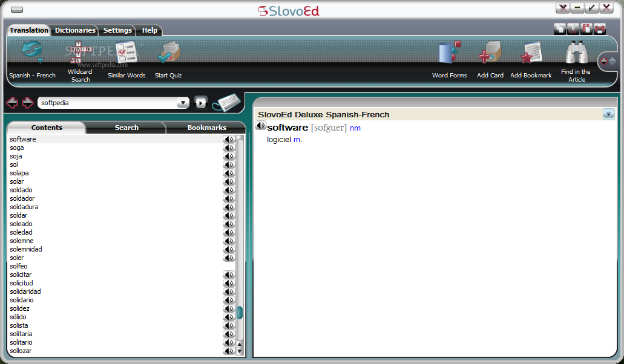
Task: Play audio for sol in list
Action: pyautogui.click(x=229, y=164)
